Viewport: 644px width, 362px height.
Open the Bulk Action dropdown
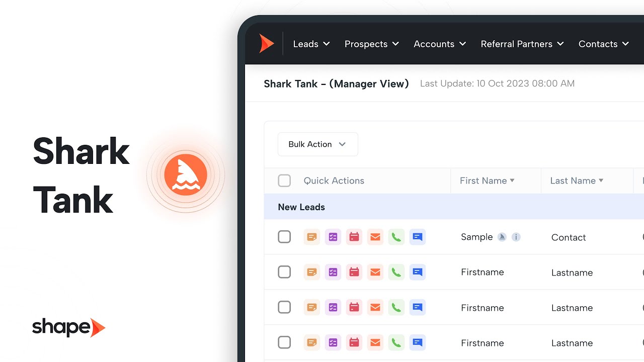pyautogui.click(x=318, y=144)
